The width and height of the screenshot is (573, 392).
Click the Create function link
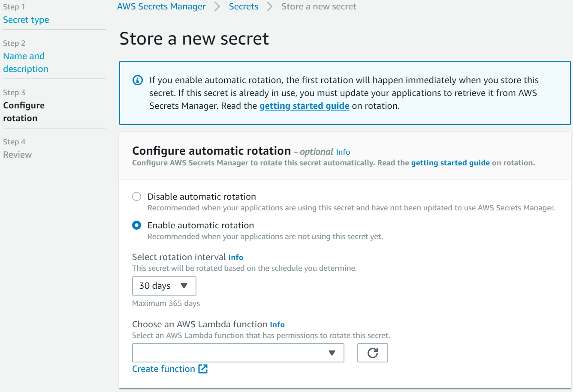(x=163, y=369)
